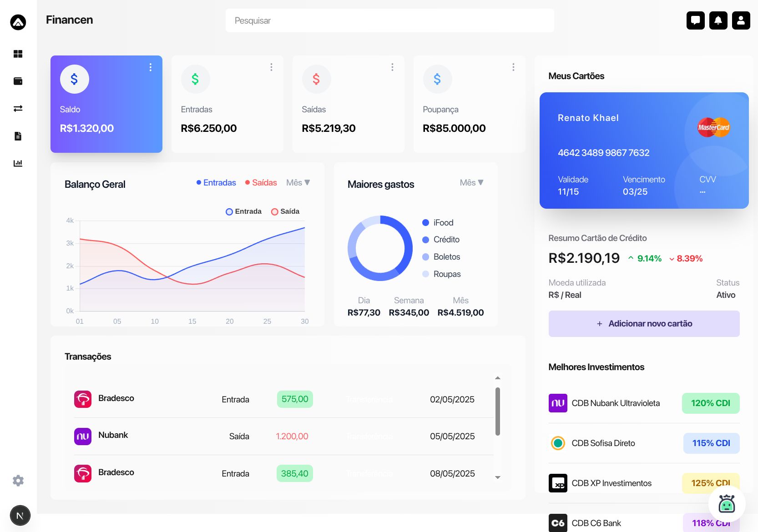The width and height of the screenshot is (758, 532).
Task: Open the user profile icon
Action: [x=741, y=20]
